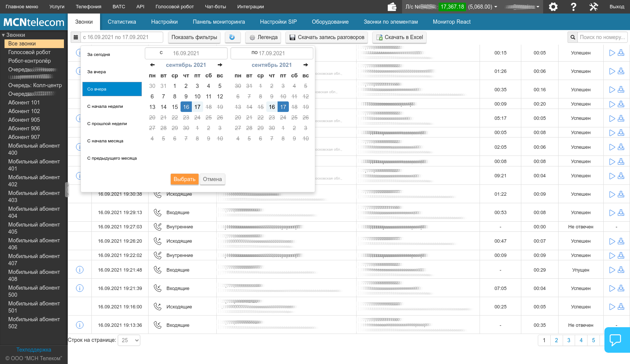Image resolution: width=630 pixels, height=364 pixels.
Task: Go to page 3 of results
Action: [x=569, y=340]
